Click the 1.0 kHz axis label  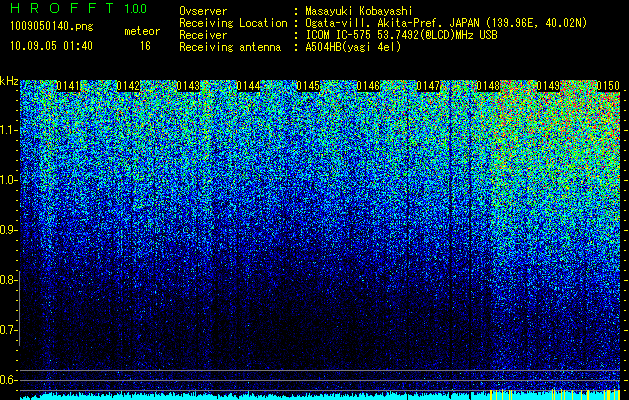(8, 180)
